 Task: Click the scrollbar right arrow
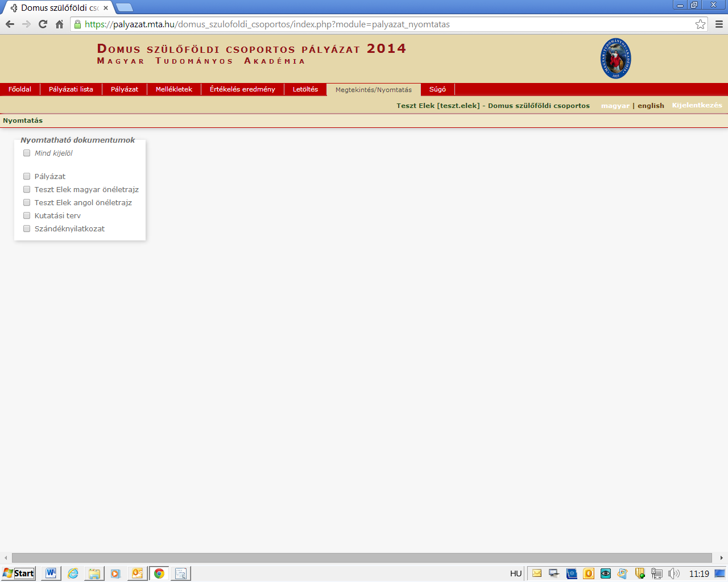pyautogui.click(x=722, y=558)
